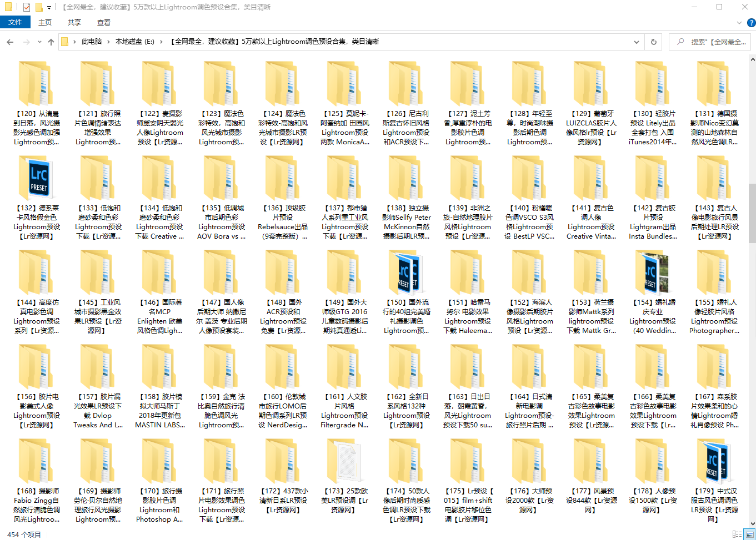Select folder 【175】Lr预设【015】film+shift
Viewport: 756px width, 540px height.
click(468, 481)
